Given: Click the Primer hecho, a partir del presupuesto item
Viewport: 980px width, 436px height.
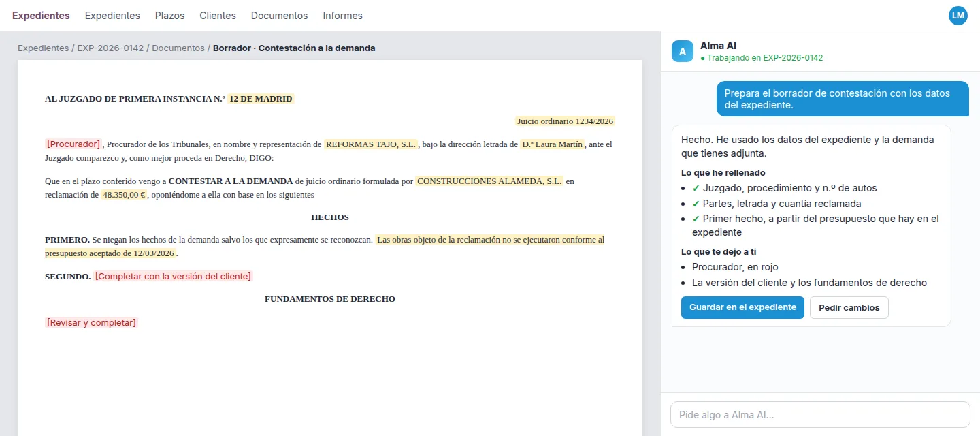Looking at the screenshot, I should pyautogui.click(x=815, y=225).
